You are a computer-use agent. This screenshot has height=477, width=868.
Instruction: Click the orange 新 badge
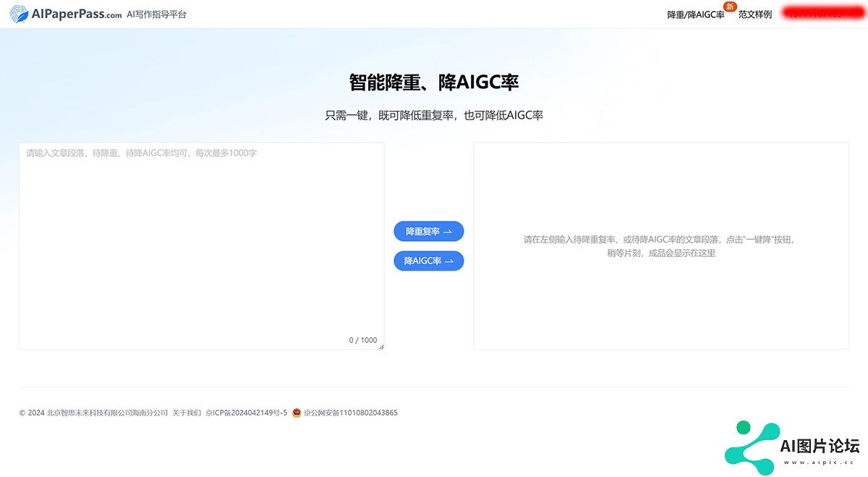pos(730,7)
